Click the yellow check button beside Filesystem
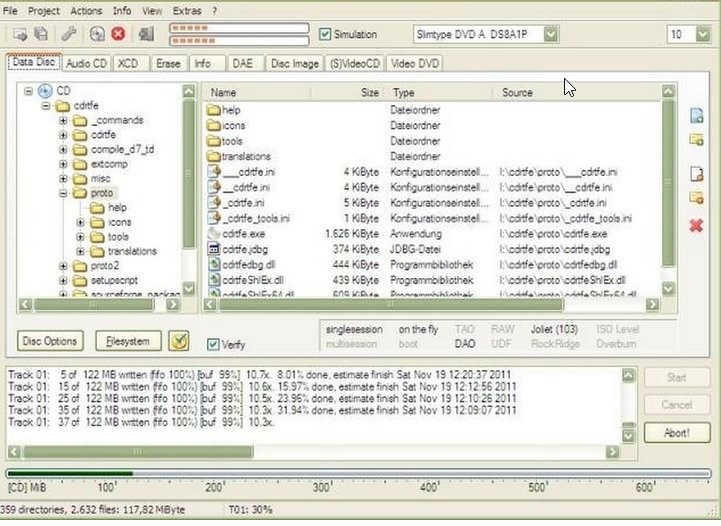The width and height of the screenshot is (721, 526). [x=178, y=341]
